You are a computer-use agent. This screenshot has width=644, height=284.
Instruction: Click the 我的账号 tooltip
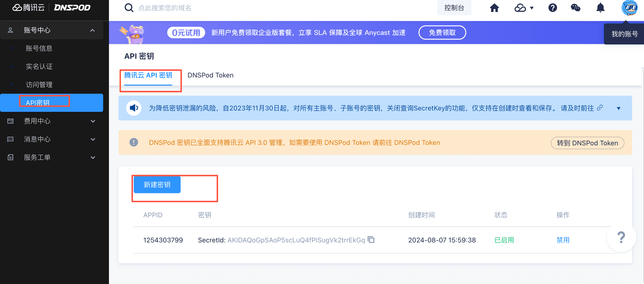[624, 34]
